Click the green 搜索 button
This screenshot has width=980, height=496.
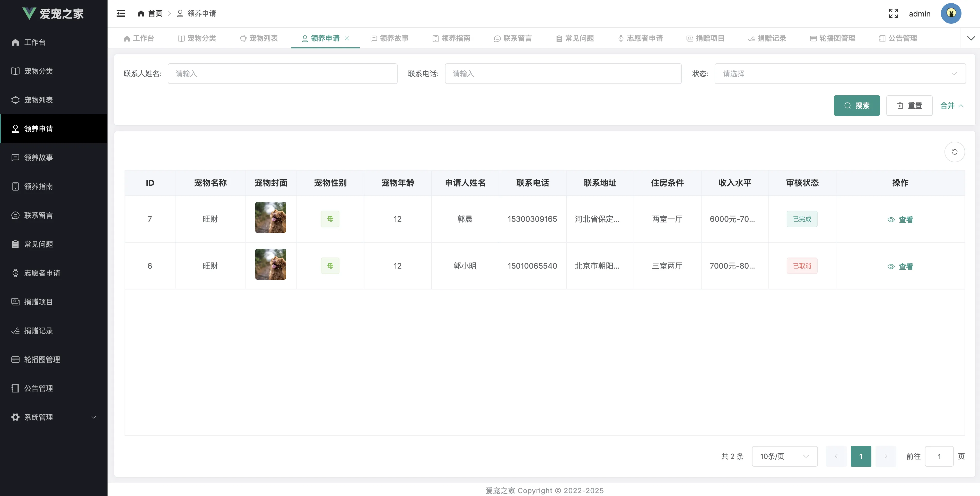coord(856,106)
